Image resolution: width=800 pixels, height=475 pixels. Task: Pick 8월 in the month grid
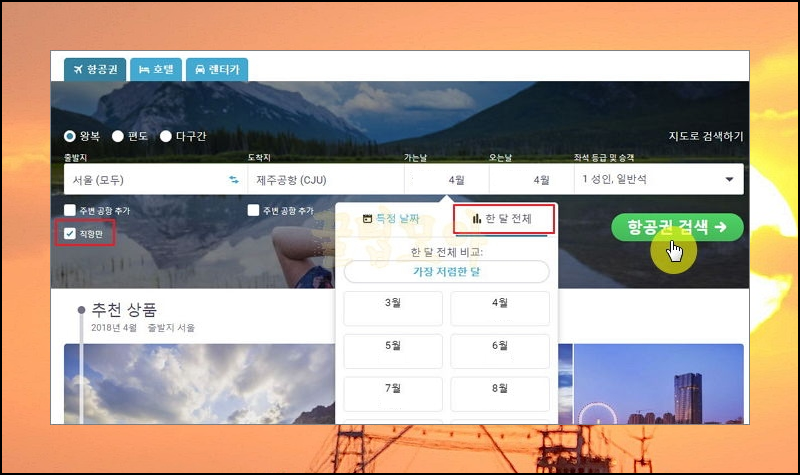click(x=500, y=394)
